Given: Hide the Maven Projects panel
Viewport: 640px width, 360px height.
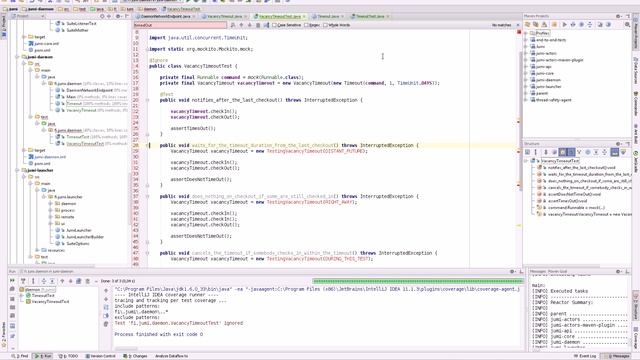Looking at the screenshot, I should tap(627, 16).
